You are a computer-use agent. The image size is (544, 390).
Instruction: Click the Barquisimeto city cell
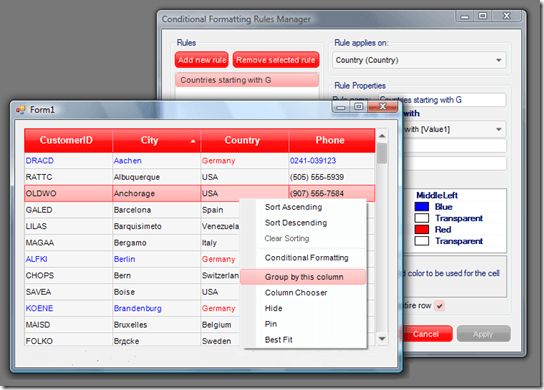click(x=156, y=226)
